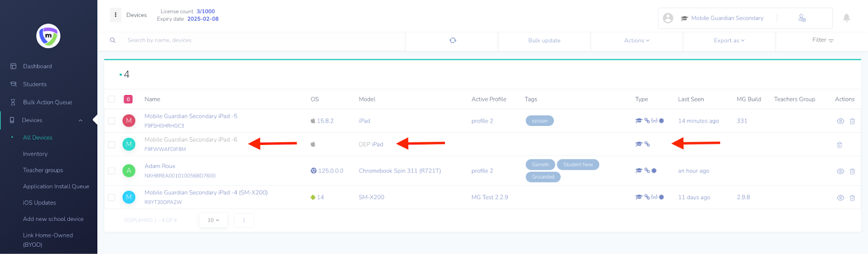
Task: Open Add new school device
Action: [x=53, y=219]
